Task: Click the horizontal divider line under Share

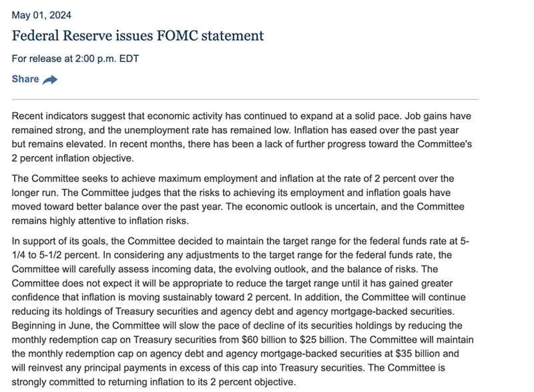Action: click(x=245, y=100)
